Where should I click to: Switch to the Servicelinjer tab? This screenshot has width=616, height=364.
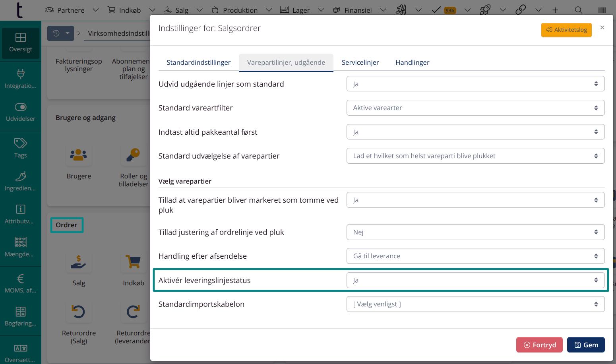tap(360, 62)
